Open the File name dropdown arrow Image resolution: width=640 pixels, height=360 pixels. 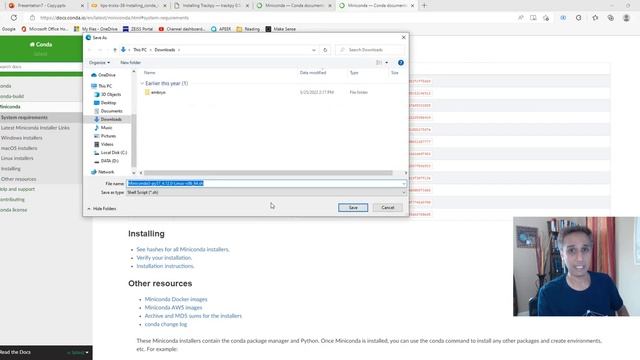click(x=404, y=184)
